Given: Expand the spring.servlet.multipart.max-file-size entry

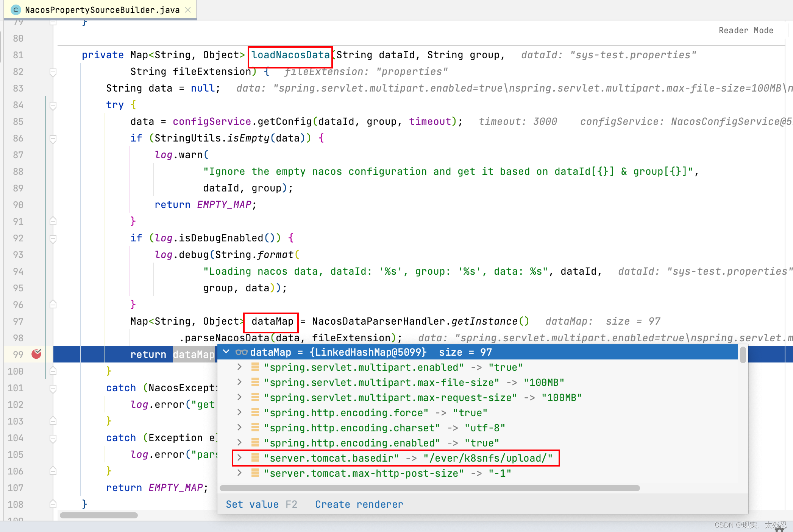Looking at the screenshot, I should (x=239, y=382).
